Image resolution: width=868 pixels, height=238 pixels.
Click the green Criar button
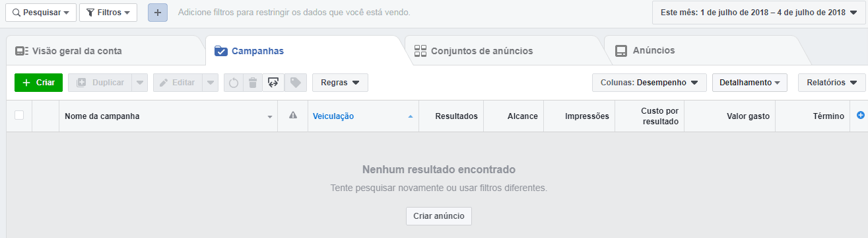pyautogui.click(x=38, y=83)
